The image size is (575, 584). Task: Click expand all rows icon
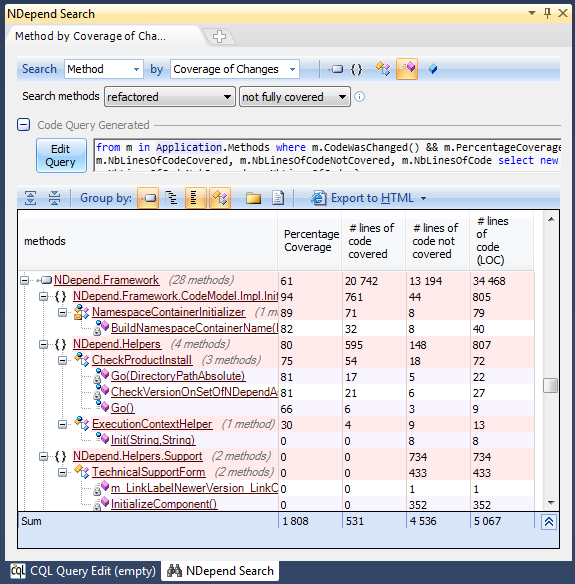click(x=31, y=198)
